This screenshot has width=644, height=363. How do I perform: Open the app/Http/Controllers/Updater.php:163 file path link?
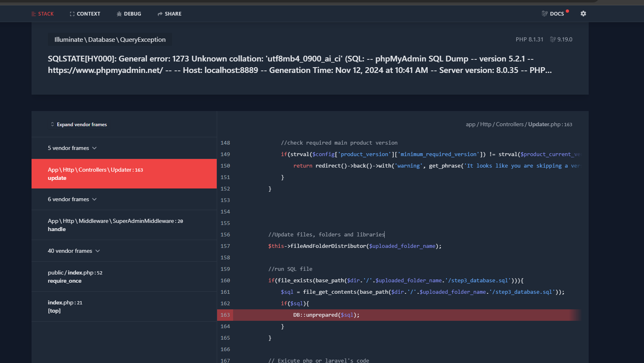point(519,124)
